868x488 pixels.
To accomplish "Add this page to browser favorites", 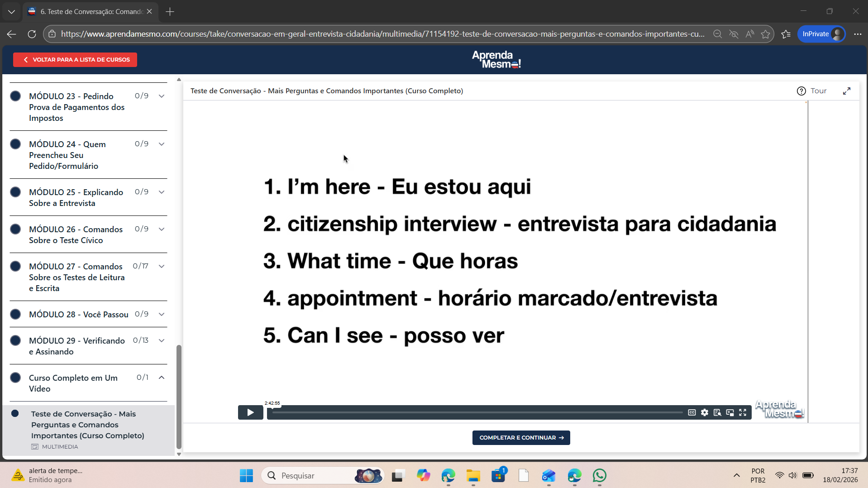I will [x=765, y=34].
